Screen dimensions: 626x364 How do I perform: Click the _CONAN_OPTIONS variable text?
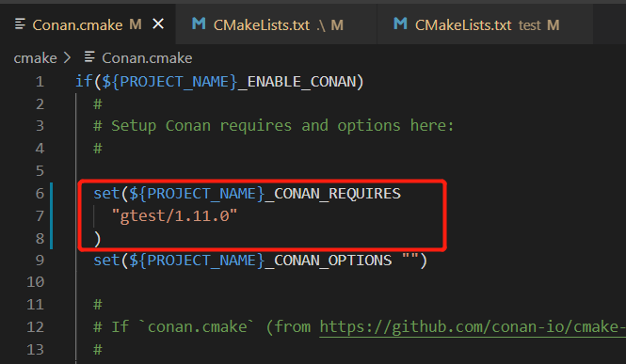(x=329, y=261)
